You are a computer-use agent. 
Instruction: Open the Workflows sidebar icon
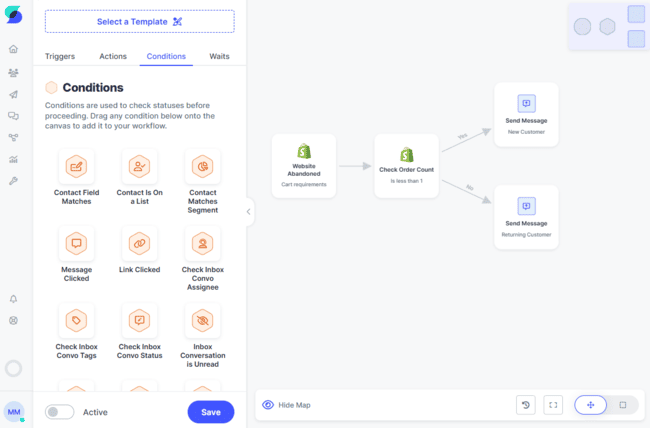13,138
